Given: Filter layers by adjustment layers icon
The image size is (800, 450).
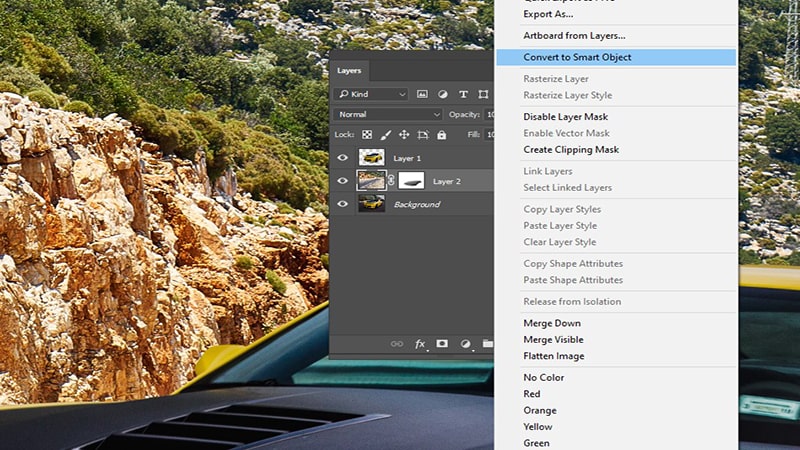Looking at the screenshot, I should tap(442, 94).
